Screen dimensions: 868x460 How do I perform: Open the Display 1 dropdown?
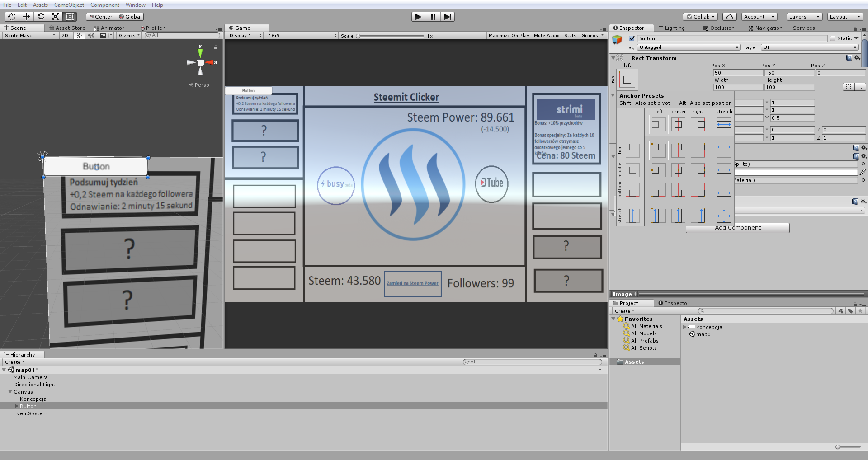point(245,35)
